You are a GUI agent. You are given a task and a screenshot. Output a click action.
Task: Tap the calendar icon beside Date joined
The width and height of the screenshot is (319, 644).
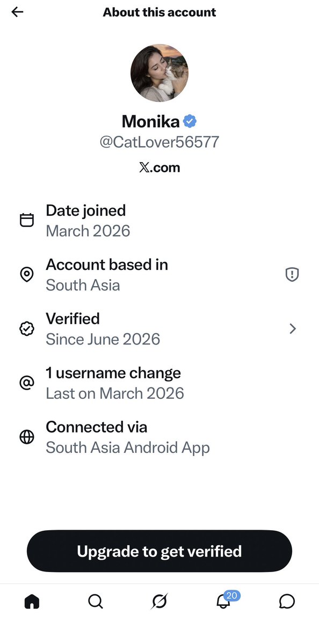pyautogui.click(x=27, y=221)
